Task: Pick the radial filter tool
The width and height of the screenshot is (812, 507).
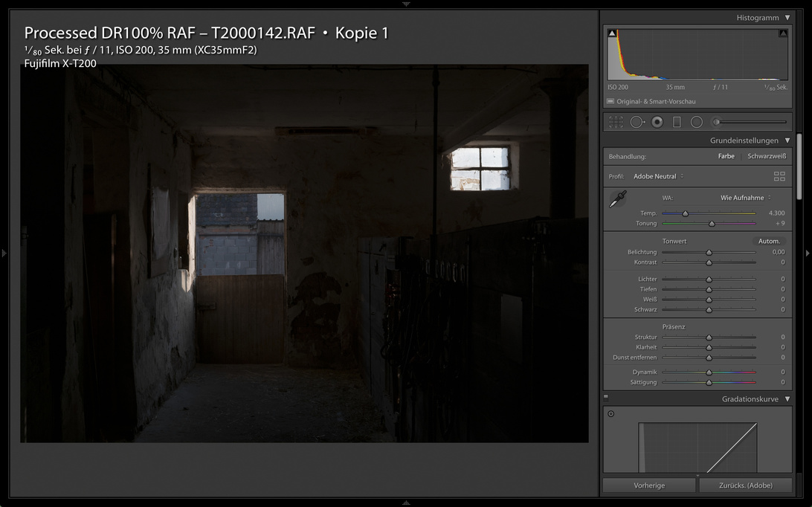Action: pyautogui.click(x=697, y=122)
